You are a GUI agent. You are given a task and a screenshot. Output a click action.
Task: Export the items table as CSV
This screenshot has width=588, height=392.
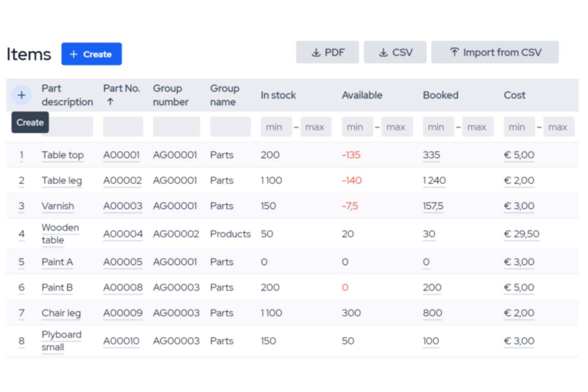coord(395,52)
